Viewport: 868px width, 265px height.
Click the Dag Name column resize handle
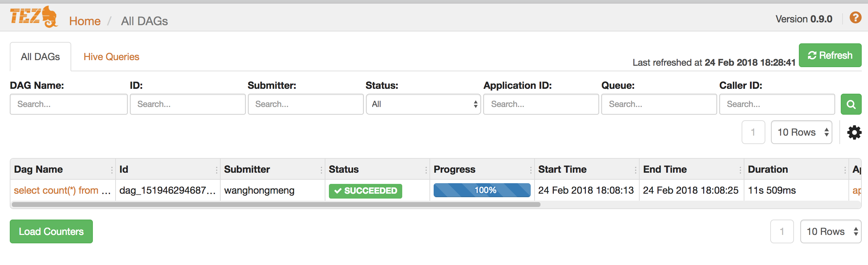click(x=112, y=170)
